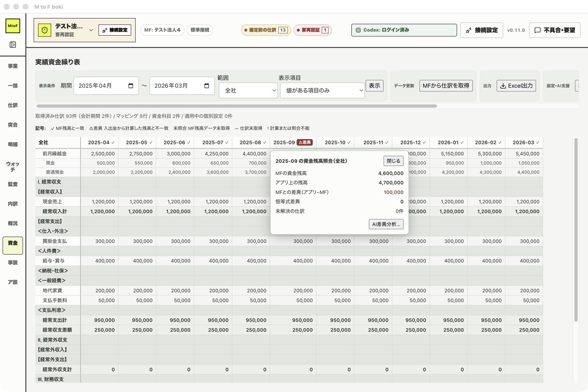The height and width of the screenshot is (392, 588).
Task: Click the MF: テスト法人4 chip
Action: coord(162,30)
